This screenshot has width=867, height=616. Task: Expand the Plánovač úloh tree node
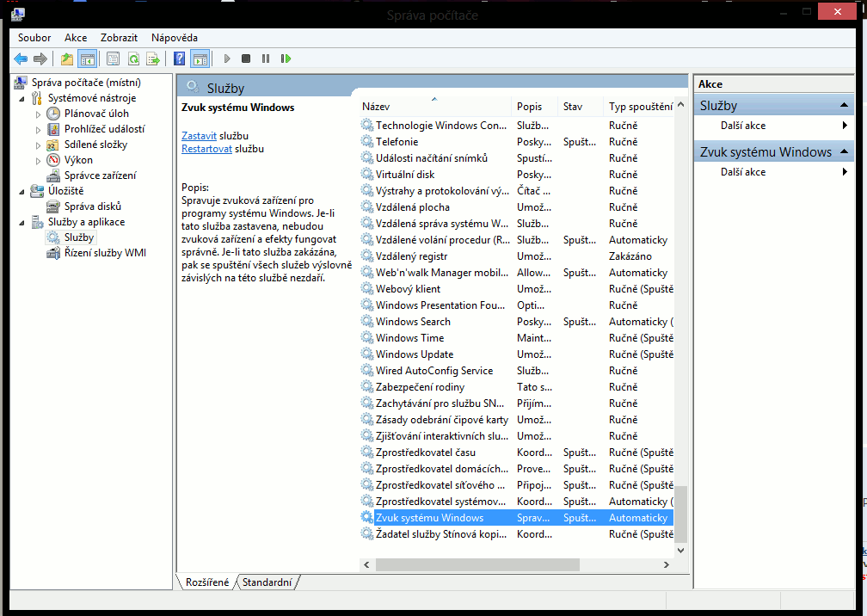coord(38,114)
